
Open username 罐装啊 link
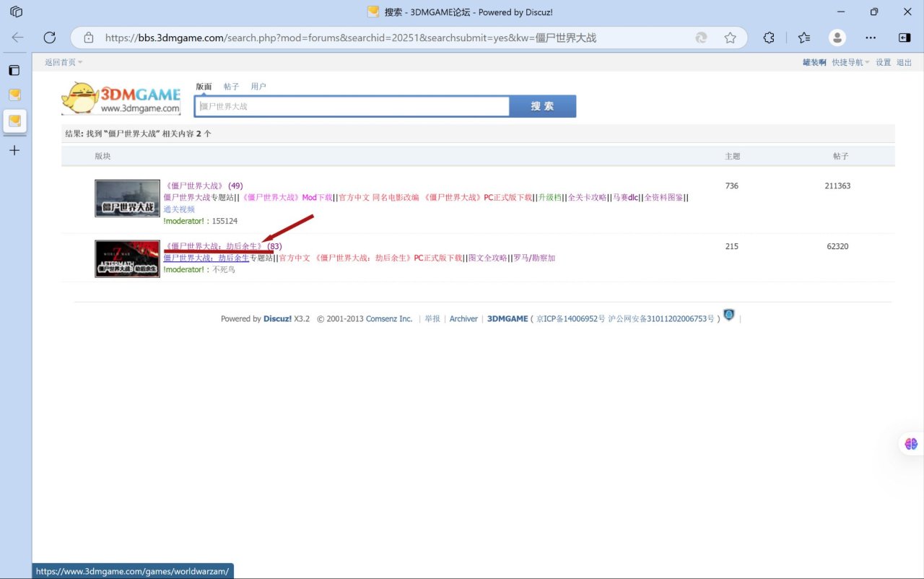pyautogui.click(x=814, y=63)
